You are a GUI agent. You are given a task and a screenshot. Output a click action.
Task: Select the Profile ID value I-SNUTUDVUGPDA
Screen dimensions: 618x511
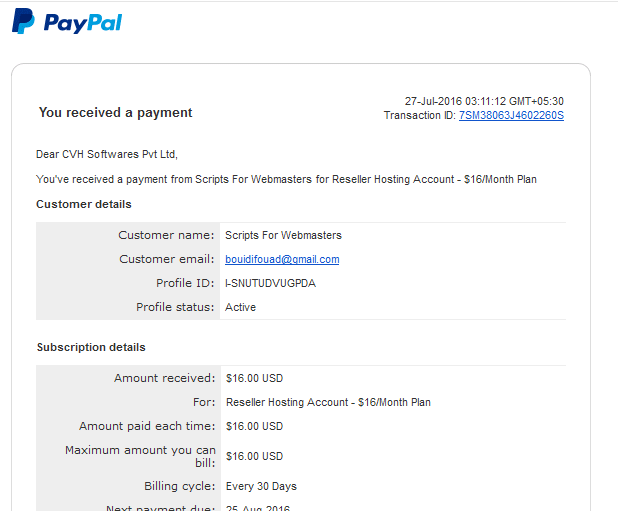tap(270, 283)
